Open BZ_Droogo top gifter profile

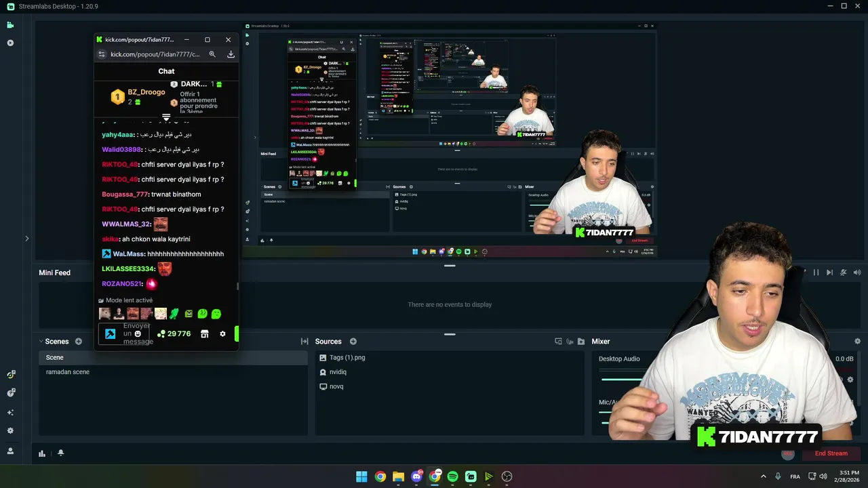(146, 92)
